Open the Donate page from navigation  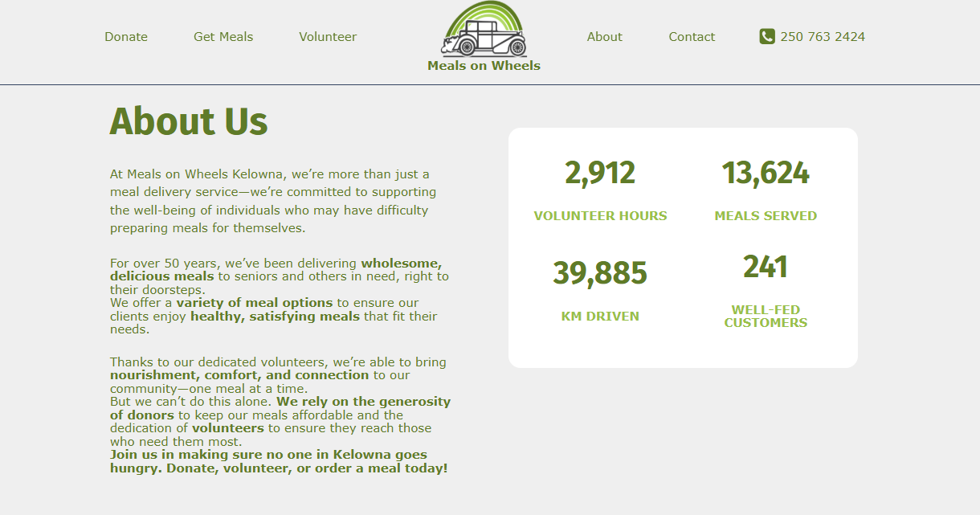[x=126, y=37]
